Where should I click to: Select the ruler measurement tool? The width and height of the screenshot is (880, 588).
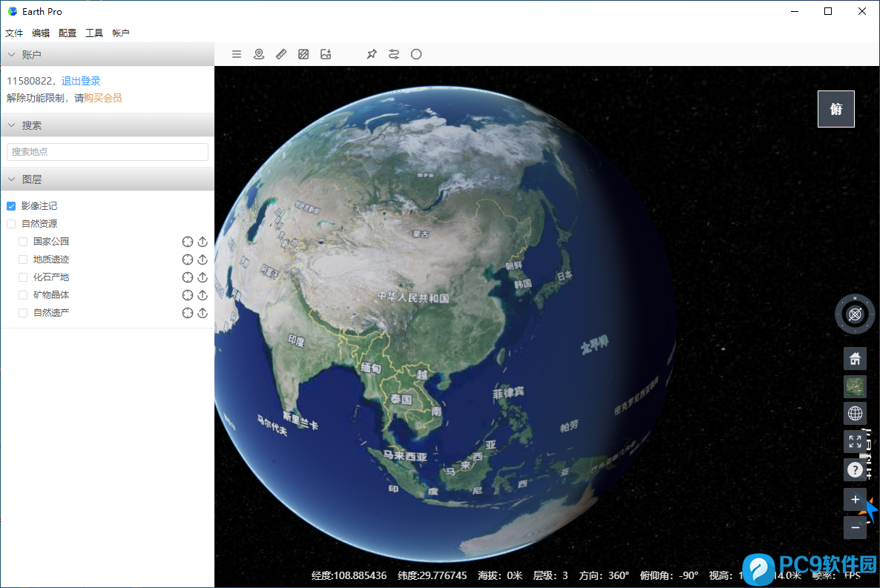coord(281,54)
